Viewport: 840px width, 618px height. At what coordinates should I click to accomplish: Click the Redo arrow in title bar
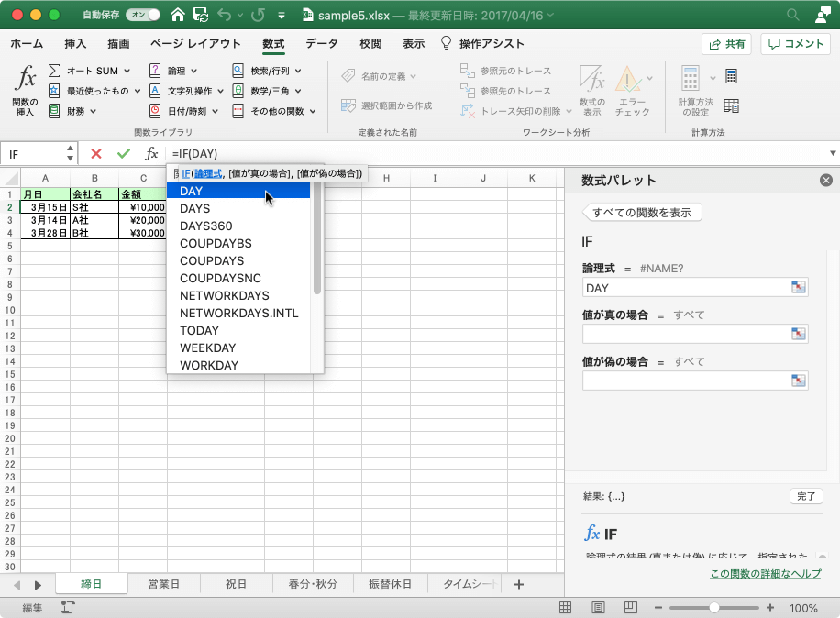tap(259, 15)
